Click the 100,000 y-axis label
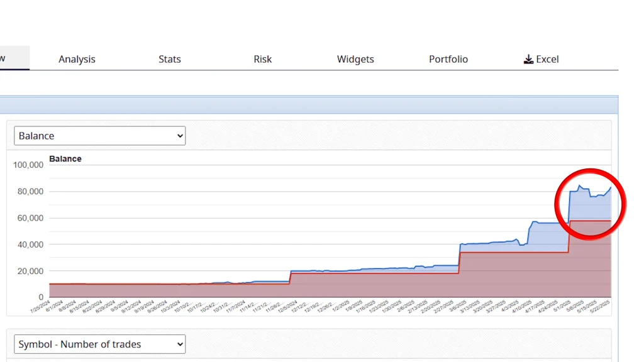The width and height of the screenshot is (644, 362). (28, 165)
